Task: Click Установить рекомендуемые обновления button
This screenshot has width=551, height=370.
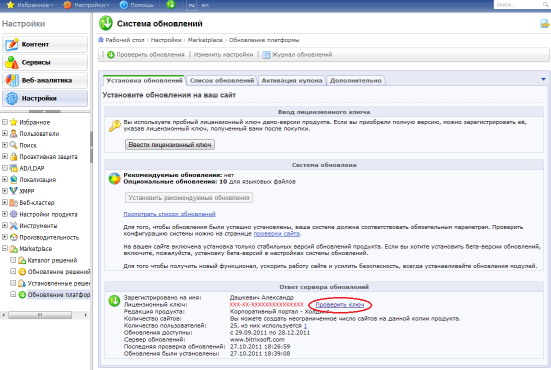Action: tap(189, 197)
